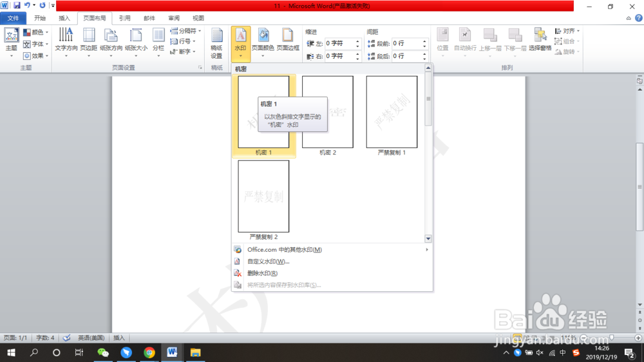Increase the spacing before value
Viewport: 644px width, 362px height.
[424, 41]
